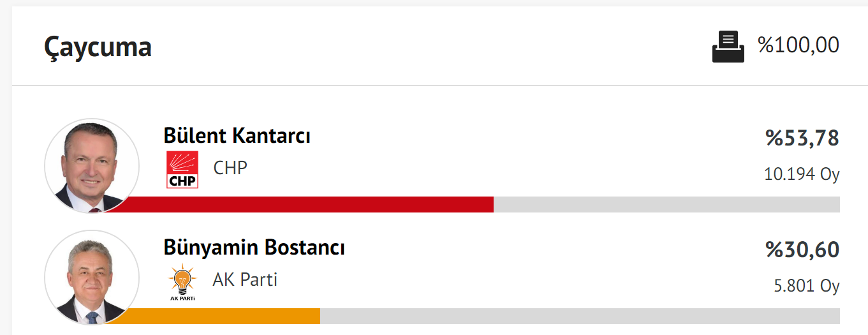Click the AK Parti label text
868x335 pixels.
pos(245,279)
